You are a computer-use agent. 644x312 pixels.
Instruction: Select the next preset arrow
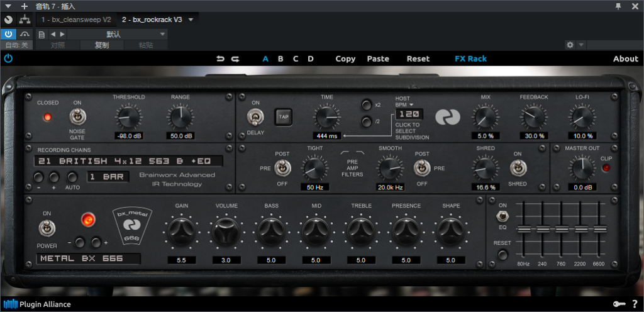[62, 35]
